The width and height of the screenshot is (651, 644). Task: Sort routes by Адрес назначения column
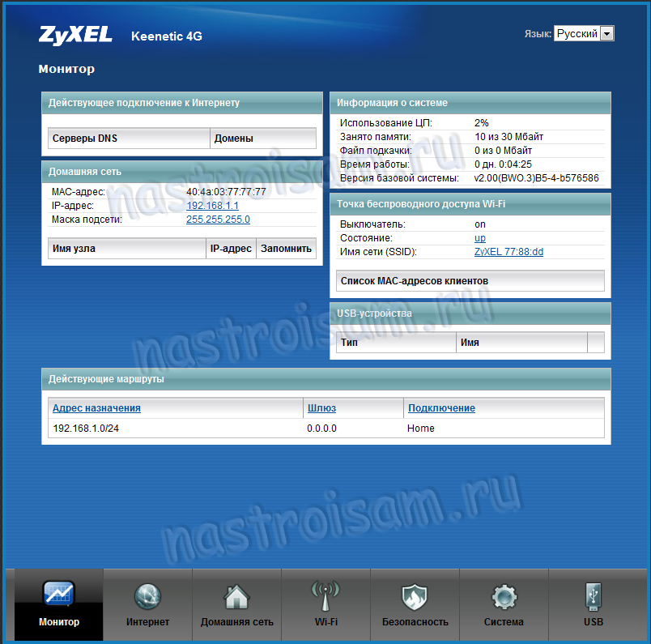pos(96,408)
